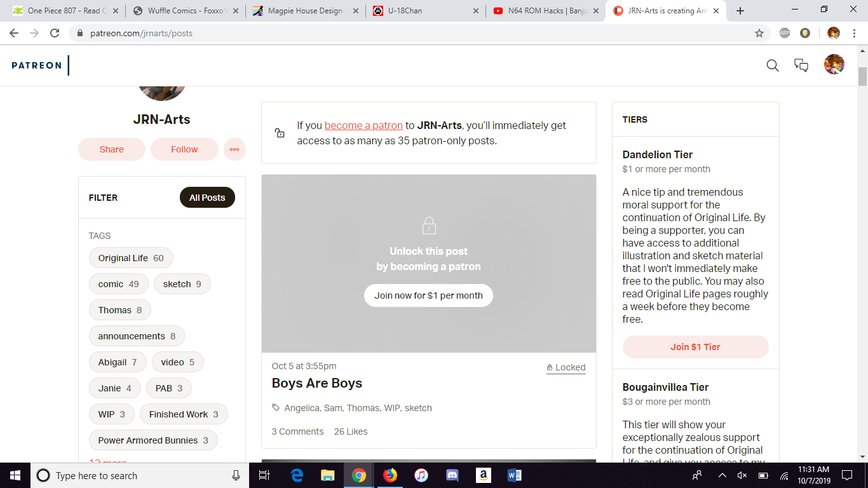Screen dimensions: 868x488
Task: Click the user profile avatar in Patreon header
Action: [834, 65]
